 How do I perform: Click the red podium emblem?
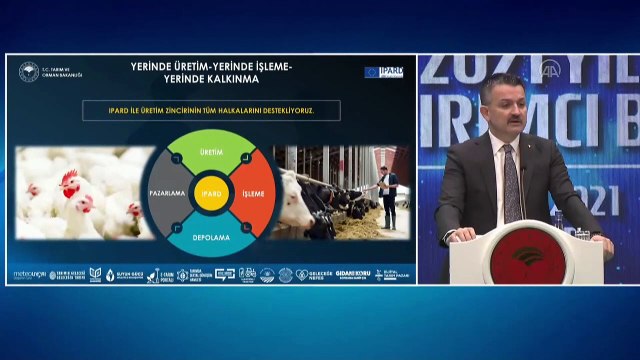pos(528,255)
